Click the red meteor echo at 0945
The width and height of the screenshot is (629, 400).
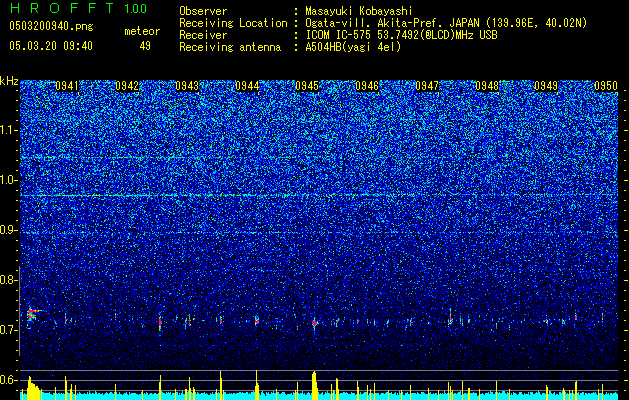(314, 323)
